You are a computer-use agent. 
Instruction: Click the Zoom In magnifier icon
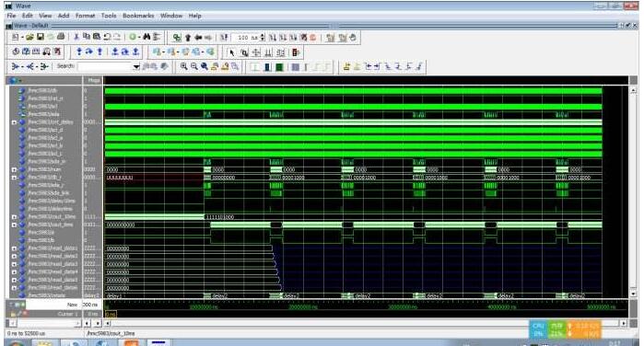pos(184,66)
